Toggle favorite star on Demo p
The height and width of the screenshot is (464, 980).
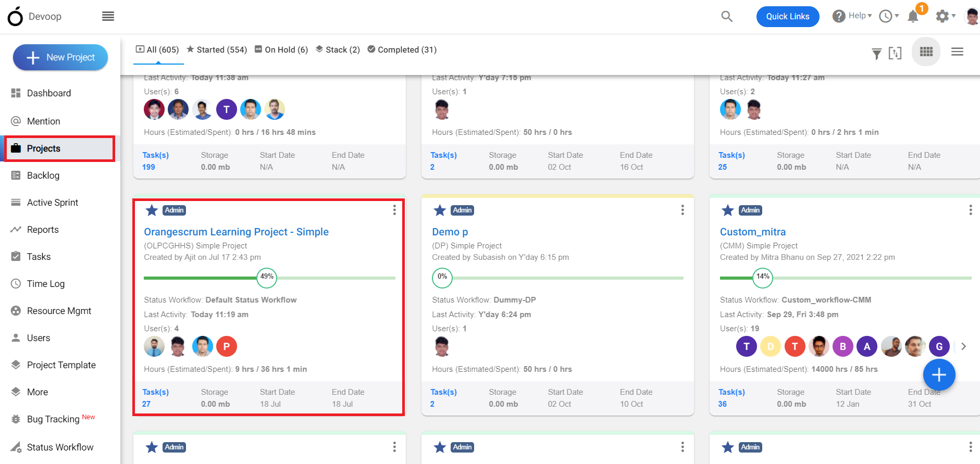coord(440,210)
